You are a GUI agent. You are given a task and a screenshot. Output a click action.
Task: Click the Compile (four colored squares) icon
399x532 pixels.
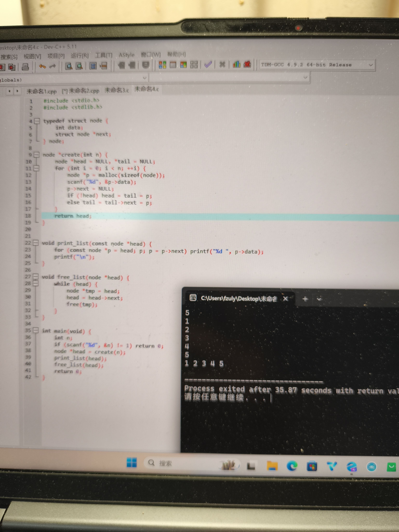click(163, 65)
